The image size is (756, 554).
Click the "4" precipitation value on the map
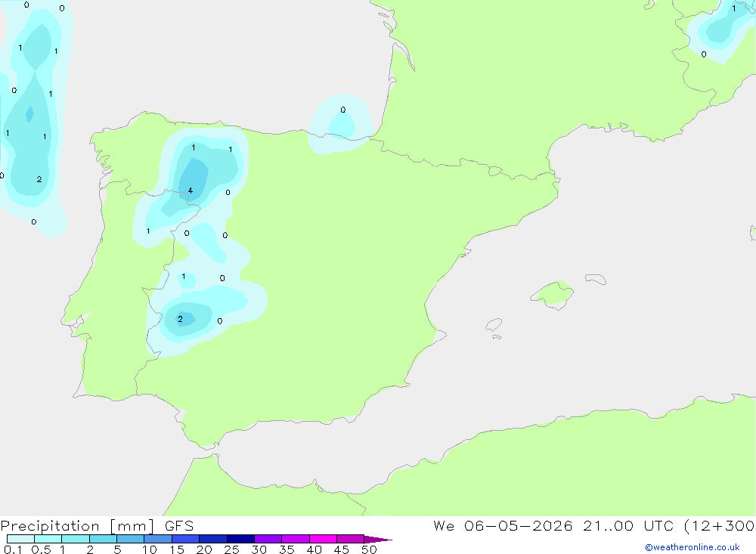(x=191, y=190)
